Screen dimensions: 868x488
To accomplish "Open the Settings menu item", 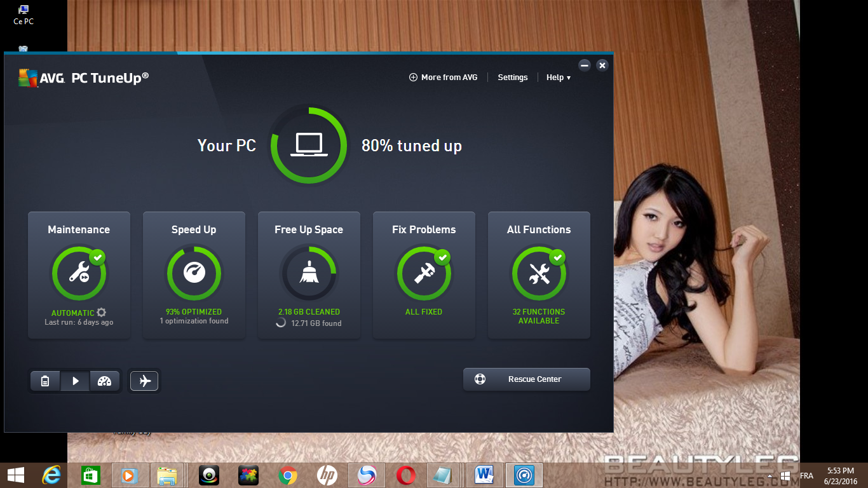I will [x=513, y=78].
